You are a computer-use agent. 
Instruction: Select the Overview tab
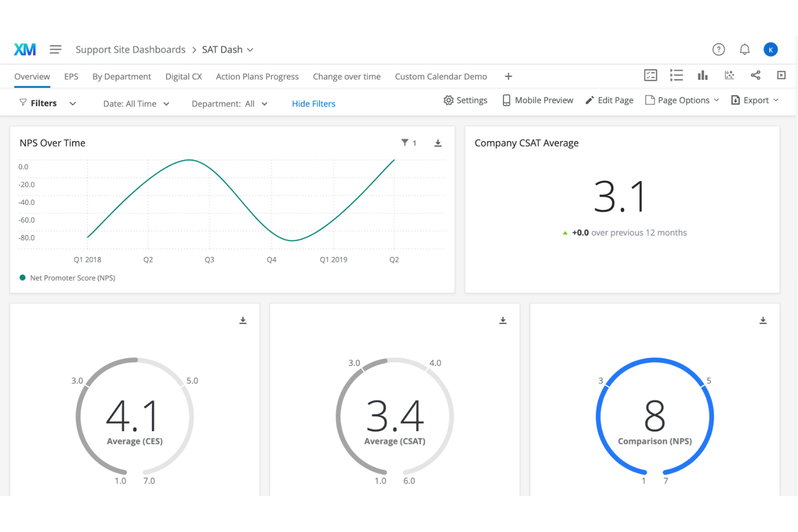click(x=32, y=77)
